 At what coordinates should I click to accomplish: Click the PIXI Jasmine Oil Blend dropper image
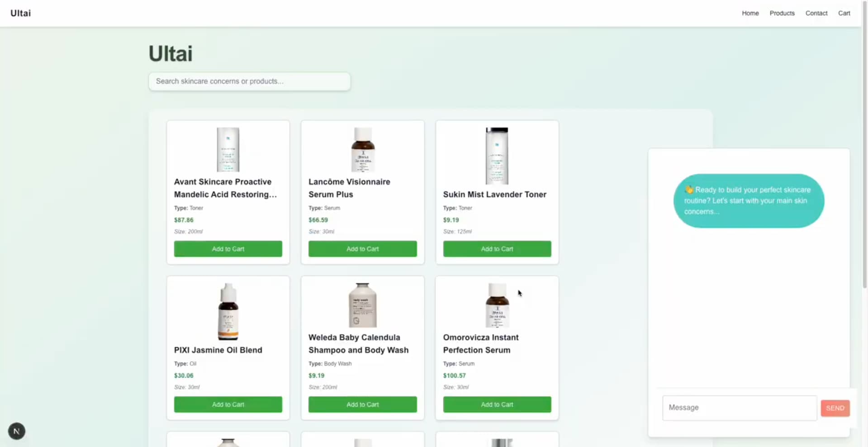(228, 311)
